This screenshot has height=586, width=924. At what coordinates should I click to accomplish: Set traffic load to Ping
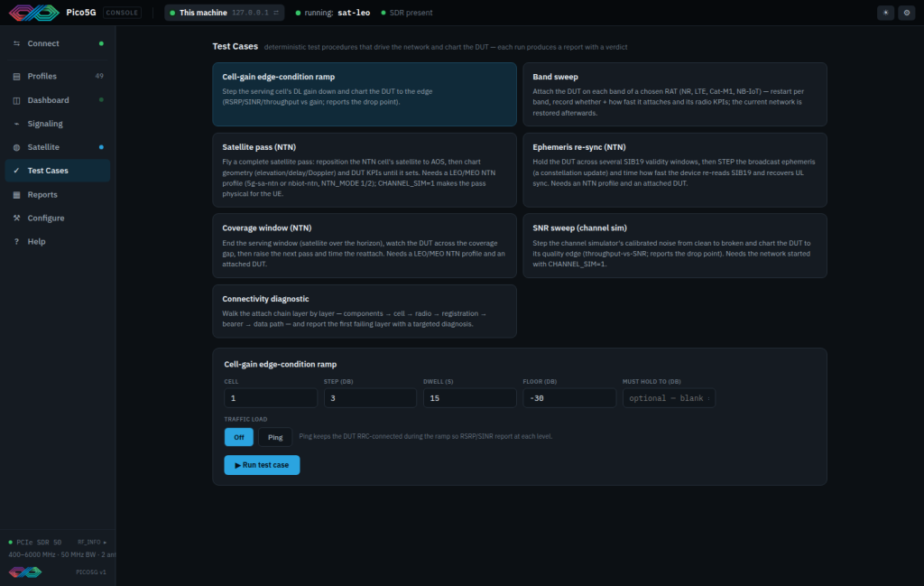click(275, 437)
